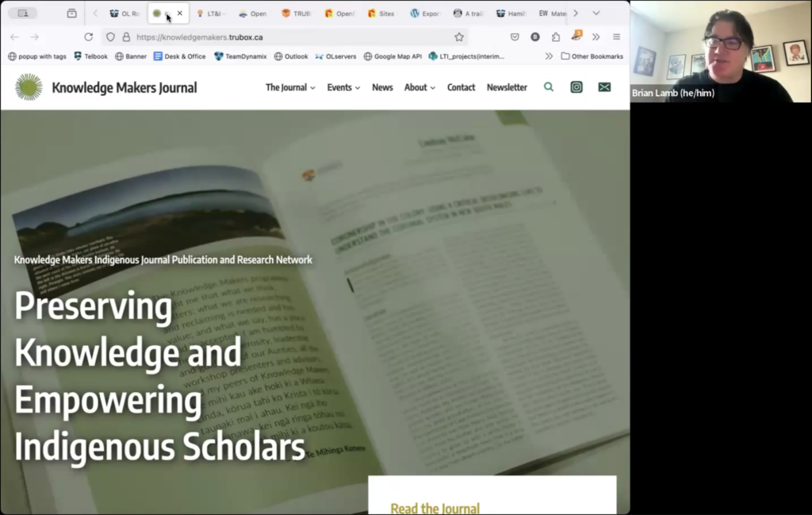Switch to the TRUB tab
This screenshot has height=515, width=812.
coord(297,13)
